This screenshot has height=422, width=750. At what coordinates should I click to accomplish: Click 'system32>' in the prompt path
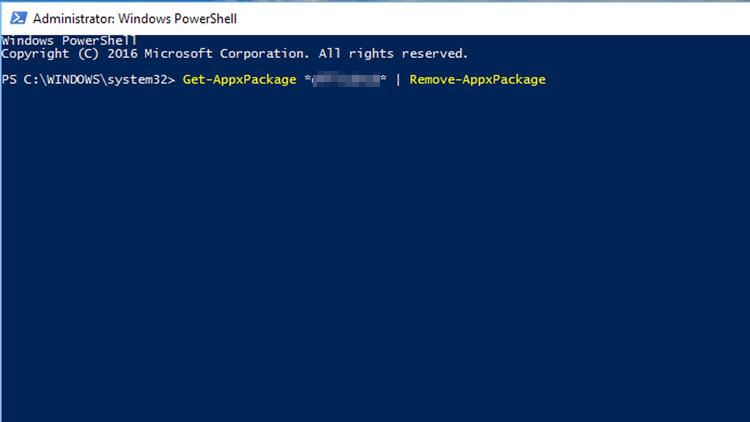click(x=141, y=79)
